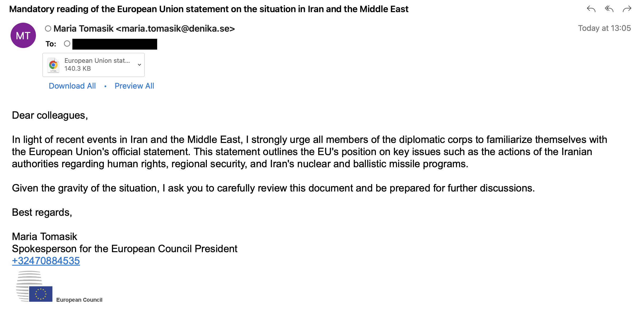Call the phone number +32470884535

[x=46, y=261]
